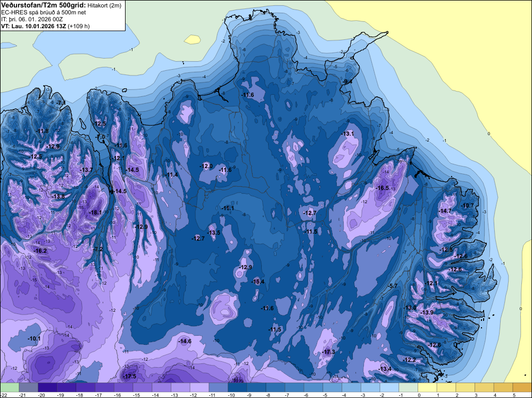The height and width of the screenshot is (398, 532).
Task: Click the '-18.1' temperature value
Action: point(95,212)
